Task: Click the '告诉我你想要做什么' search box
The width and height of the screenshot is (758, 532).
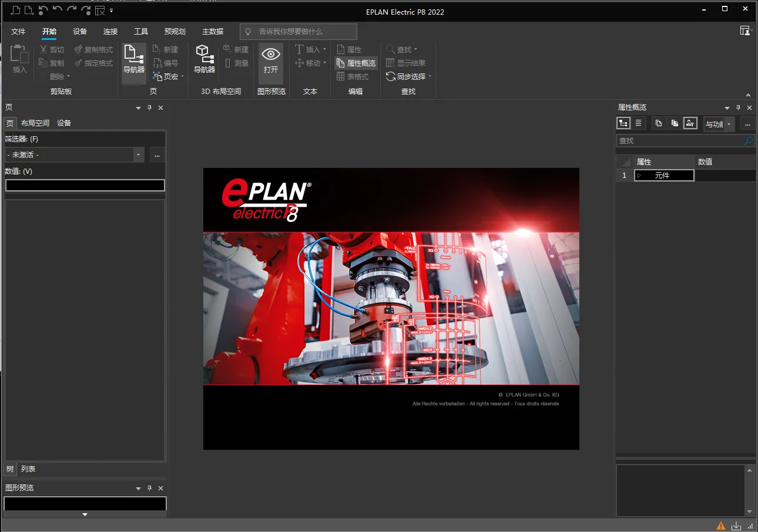Action: tap(298, 32)
